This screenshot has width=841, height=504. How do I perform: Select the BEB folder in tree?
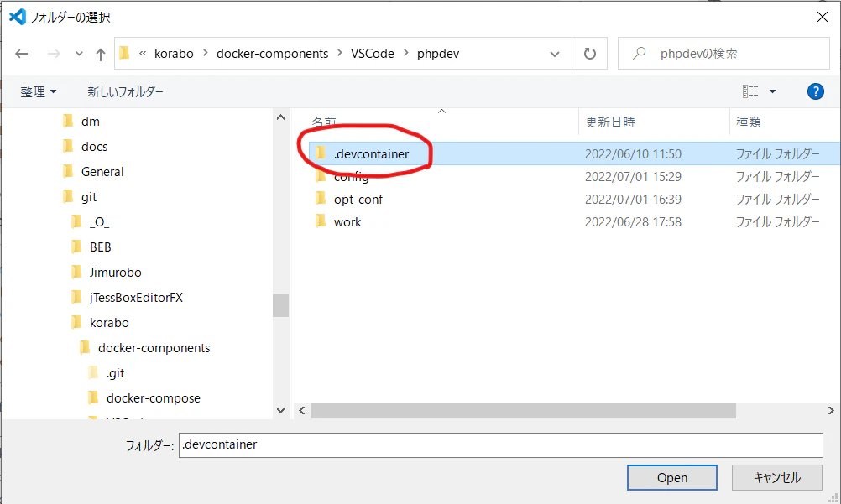pyautogui.click(x=100, y=247)
